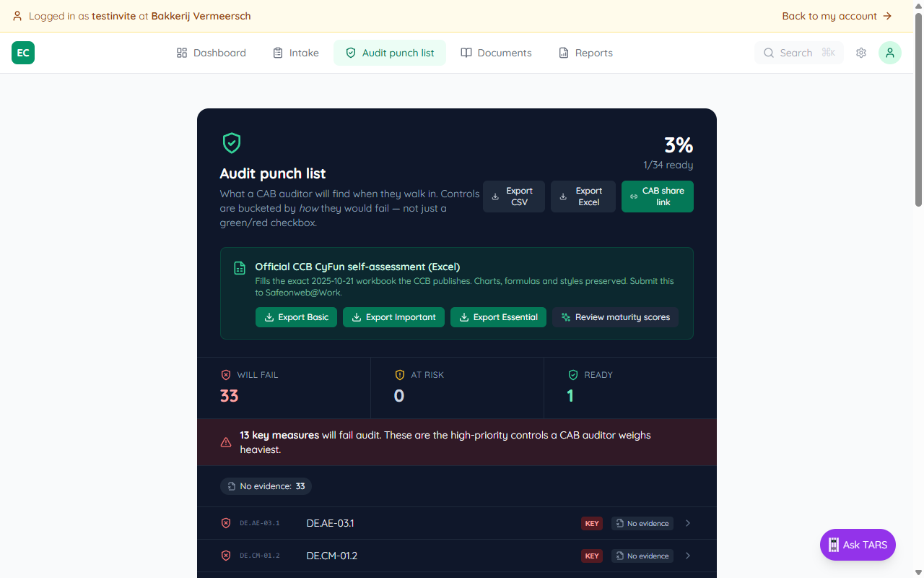Click fail shield icon beside DE.AE-03.1

tap(226, 523)
